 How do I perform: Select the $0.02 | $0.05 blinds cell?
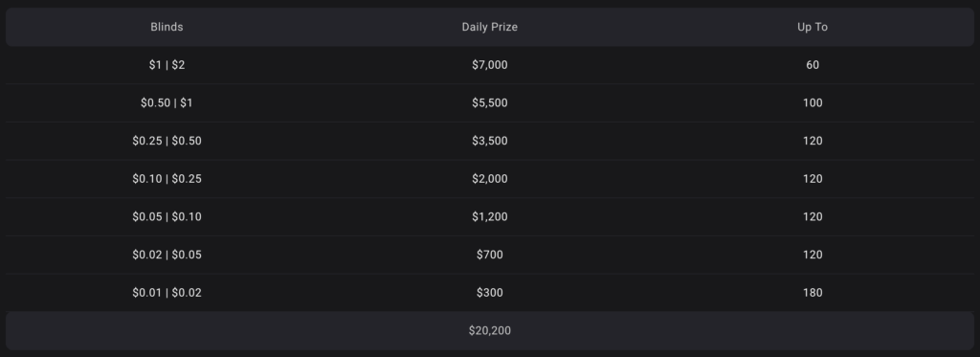point(167,255)
